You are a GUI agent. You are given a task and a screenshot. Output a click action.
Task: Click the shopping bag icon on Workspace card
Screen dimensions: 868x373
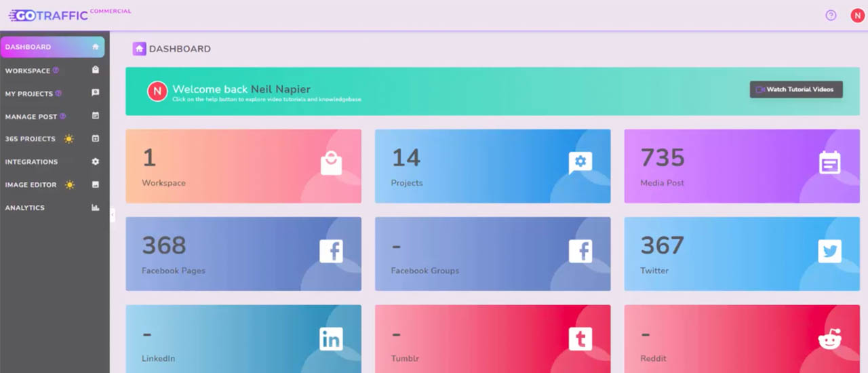tap(331, 163)
